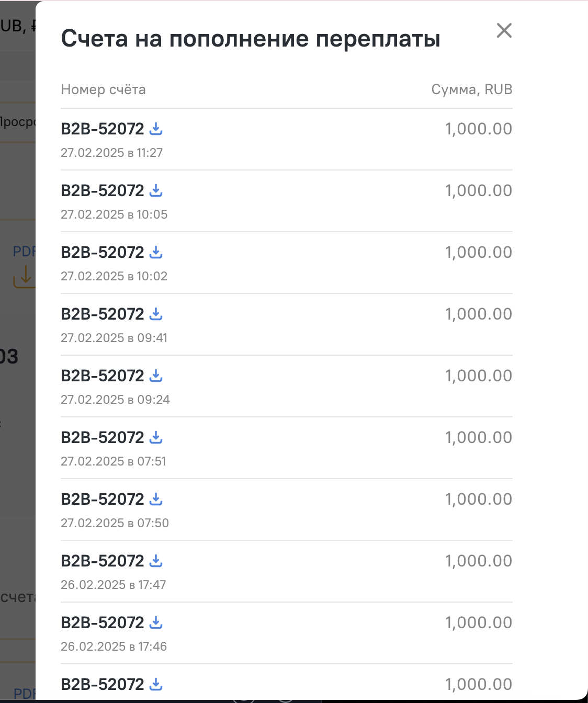This screenshot has height=703, width=588.
Task: Download invoice dated 26.02.2025 at 17:47
Action: 156,561
